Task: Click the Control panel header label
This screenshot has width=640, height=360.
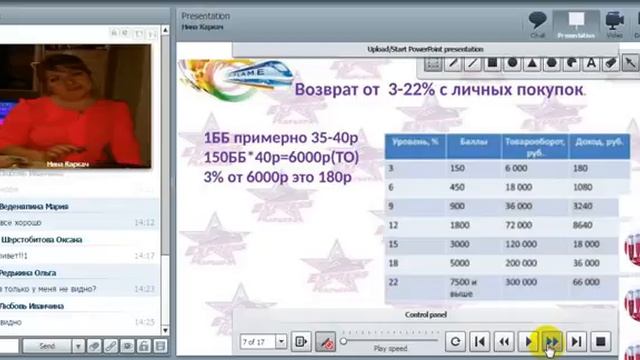Action: (426, 315)
